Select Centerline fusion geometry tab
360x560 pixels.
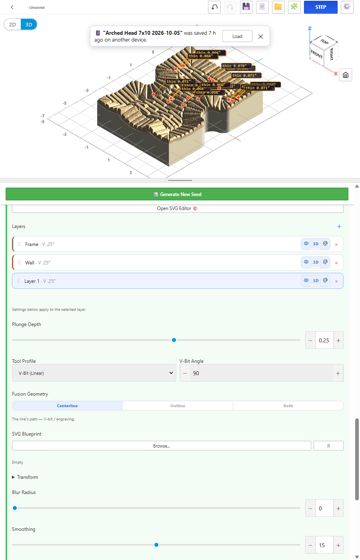click(x=68, y=406)
